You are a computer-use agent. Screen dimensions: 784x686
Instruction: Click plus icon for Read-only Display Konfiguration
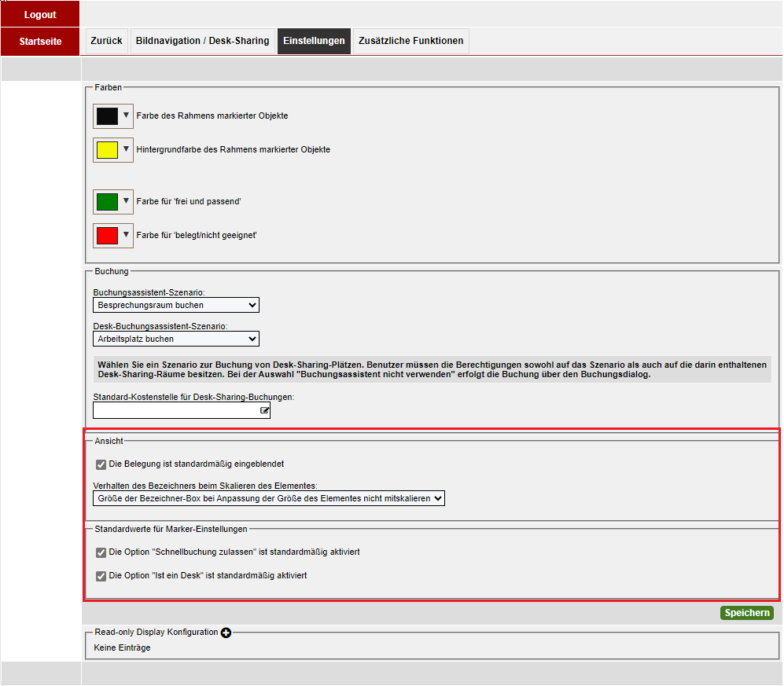tap(226, 633)
